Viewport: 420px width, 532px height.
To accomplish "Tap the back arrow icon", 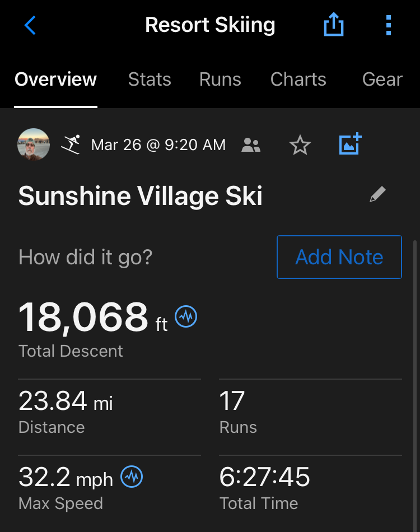I will click(x=30, y=25).
